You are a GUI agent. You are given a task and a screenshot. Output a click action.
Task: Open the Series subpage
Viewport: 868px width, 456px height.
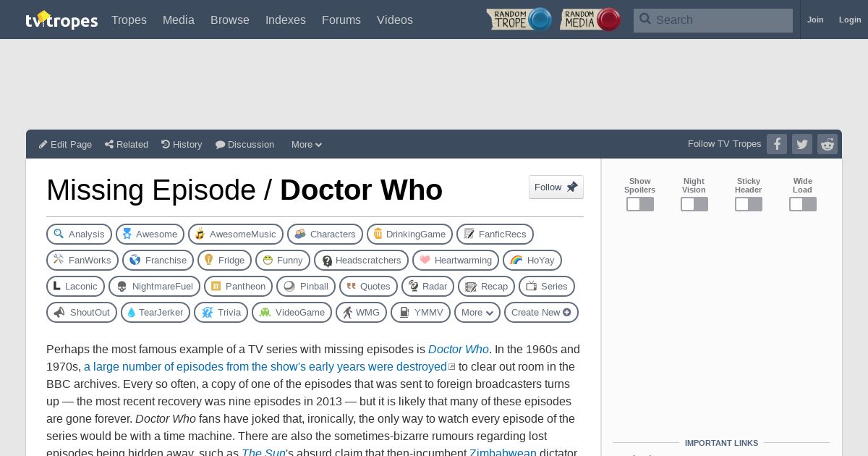(x=547, y=287)
